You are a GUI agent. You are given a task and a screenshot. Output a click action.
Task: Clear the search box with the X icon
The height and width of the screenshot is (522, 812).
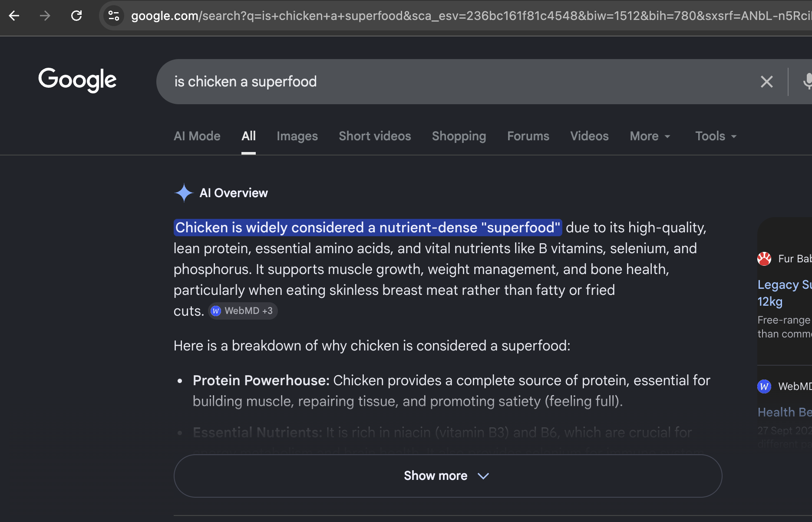(767, 82)
